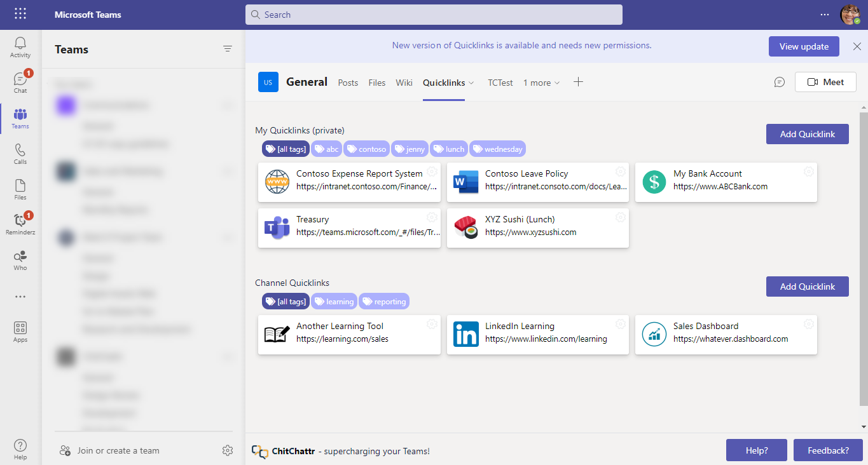Open the Calls app

click(x=20, y=154)
